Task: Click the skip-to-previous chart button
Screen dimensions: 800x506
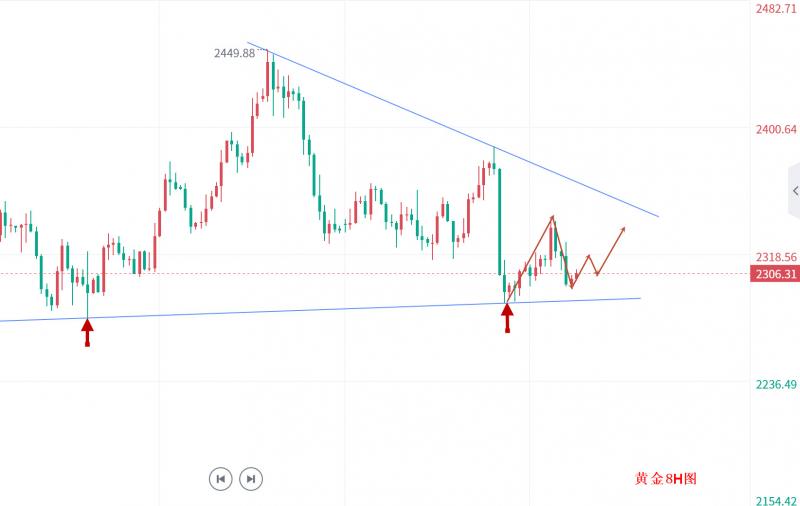Action: (x=221, y=479)
